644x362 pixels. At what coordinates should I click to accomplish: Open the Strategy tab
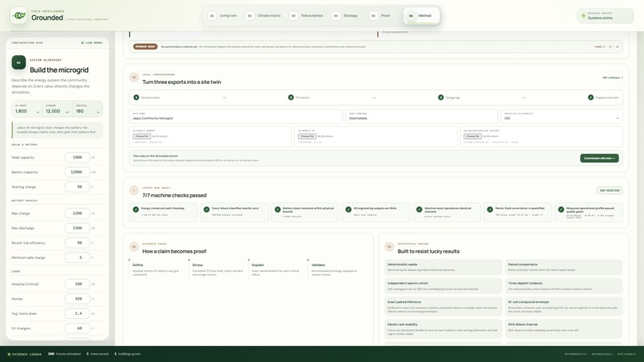coord(345,16)
